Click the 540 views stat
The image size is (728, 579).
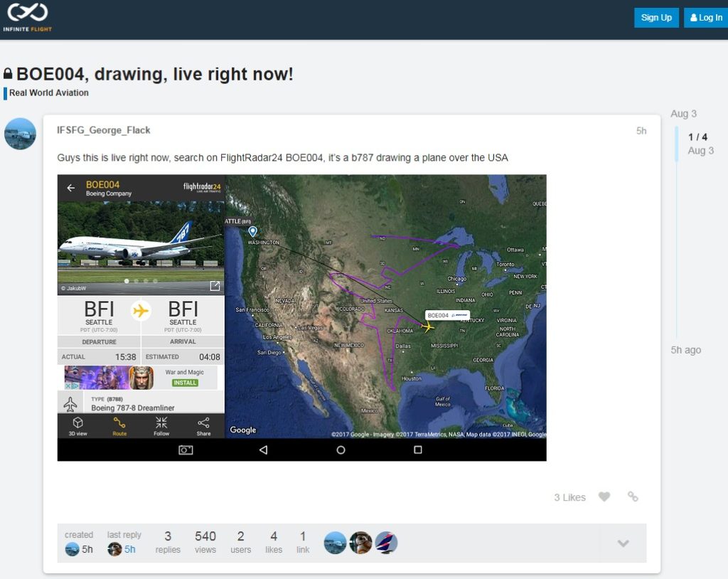tap(205, 542)
